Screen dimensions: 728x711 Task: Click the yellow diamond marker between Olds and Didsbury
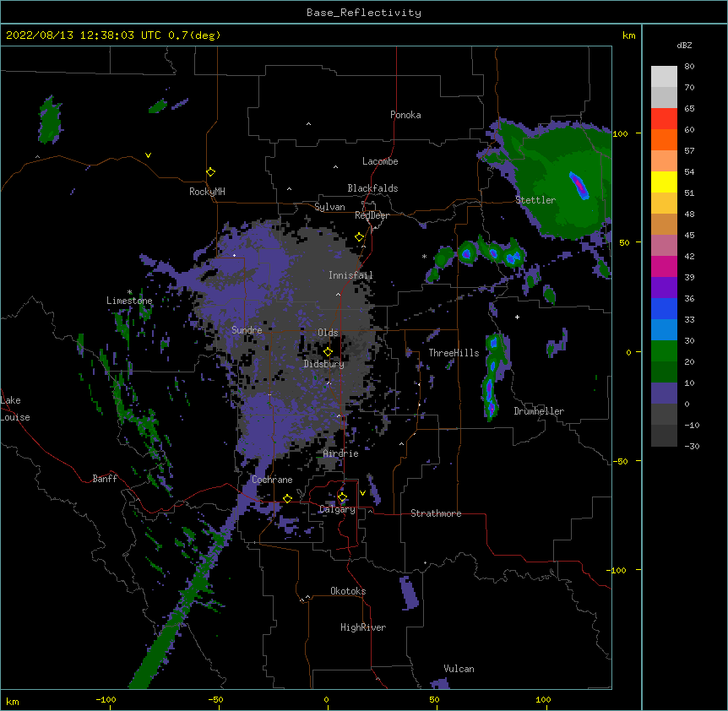328,352
